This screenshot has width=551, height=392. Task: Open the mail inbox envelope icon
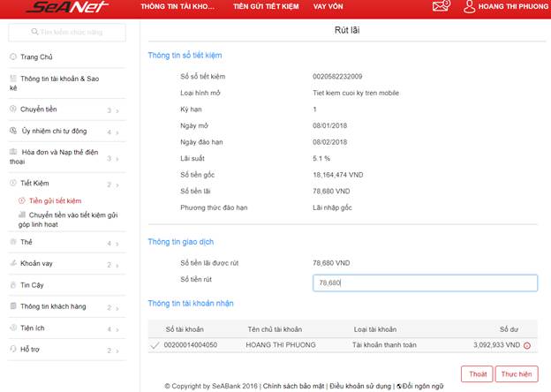point(441,7)
